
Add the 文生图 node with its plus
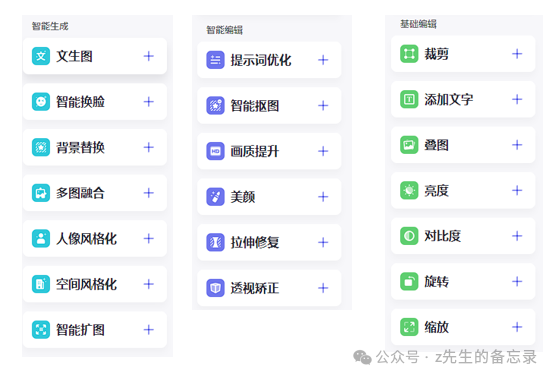(x=149, y=56)
